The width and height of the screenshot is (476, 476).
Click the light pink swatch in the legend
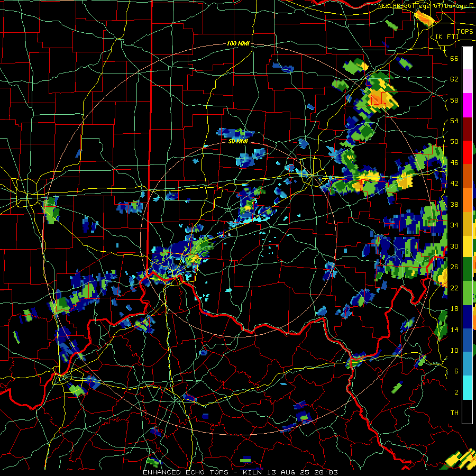pyautogui.click(x=467, y=81)
